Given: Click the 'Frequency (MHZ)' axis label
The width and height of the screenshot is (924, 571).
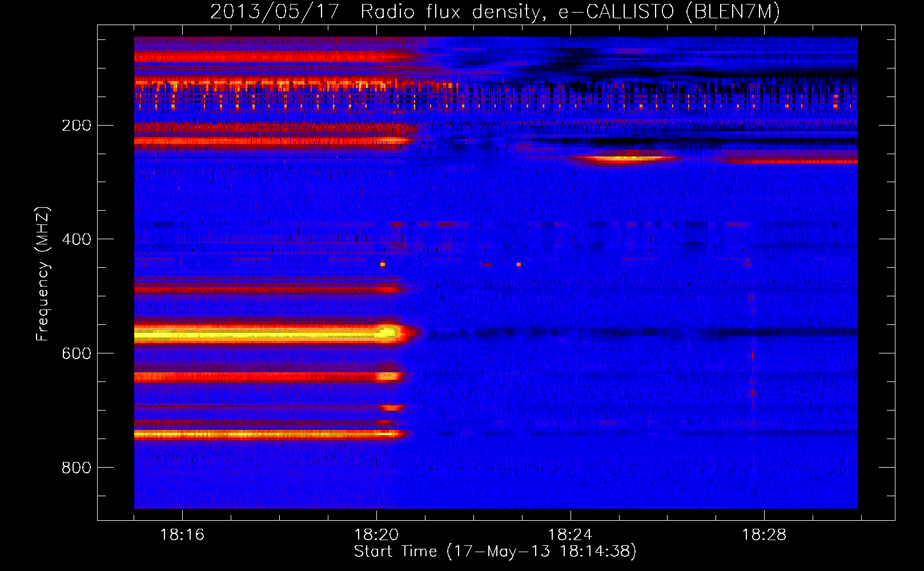Looking at the screenshot, I should [43, 274].
